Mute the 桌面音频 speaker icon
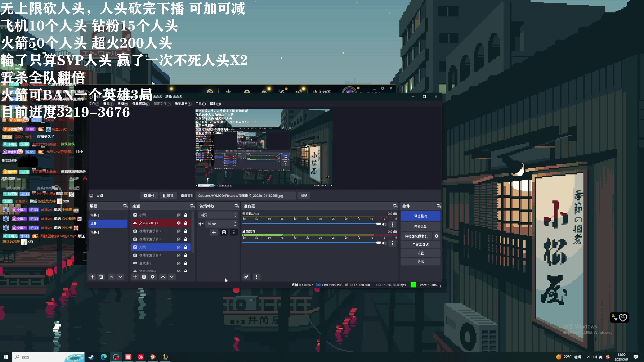 pos(384,243)
